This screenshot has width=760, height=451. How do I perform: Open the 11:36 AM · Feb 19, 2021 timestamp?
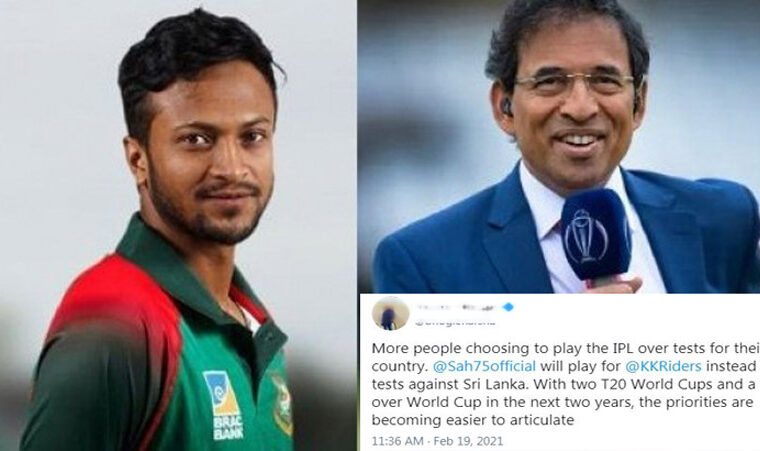pyautogui.click(x=437, y=441)
